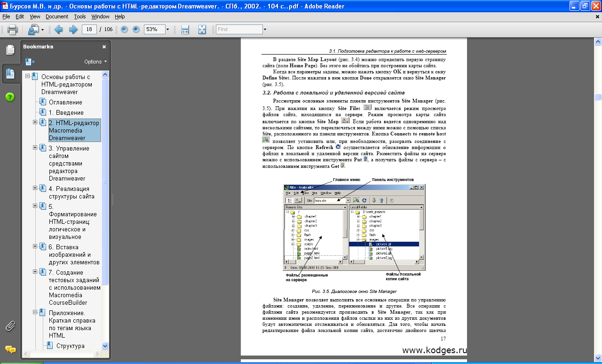The width and height of the screenshot is (602, 364).
Task: Open the Comments panel icon
Action: [x=10, y=349]
